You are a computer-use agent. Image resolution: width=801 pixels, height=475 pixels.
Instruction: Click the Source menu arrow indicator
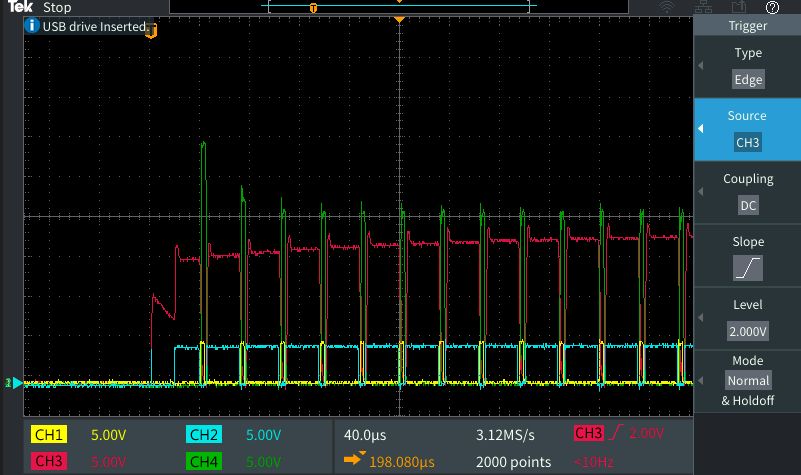pos(701,129)
